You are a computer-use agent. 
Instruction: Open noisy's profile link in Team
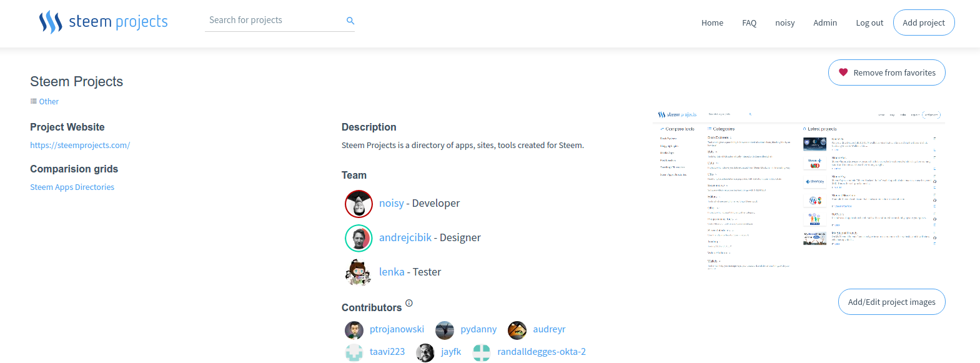coord(392,203)
